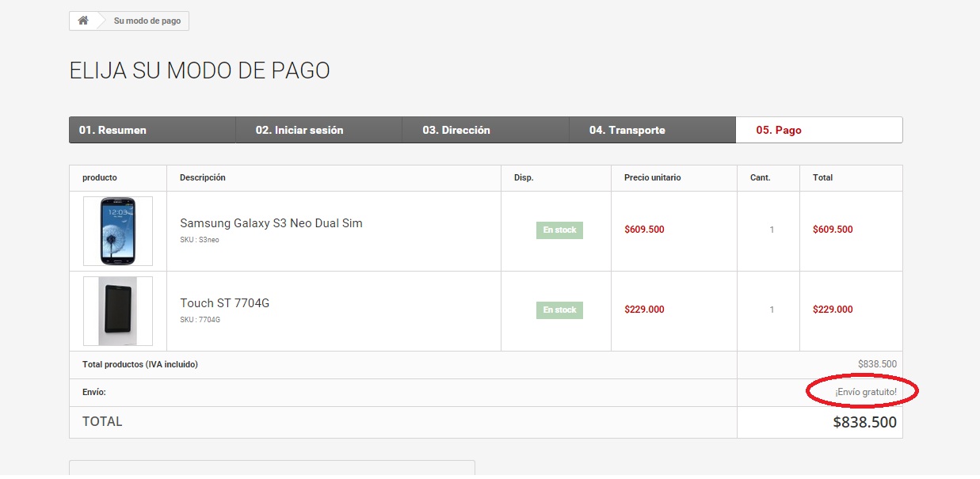Image resolution: width=980 pixels, height=479 pixels.
Task: Click the $609.500 unit price
Action: (x=644, y=230)
